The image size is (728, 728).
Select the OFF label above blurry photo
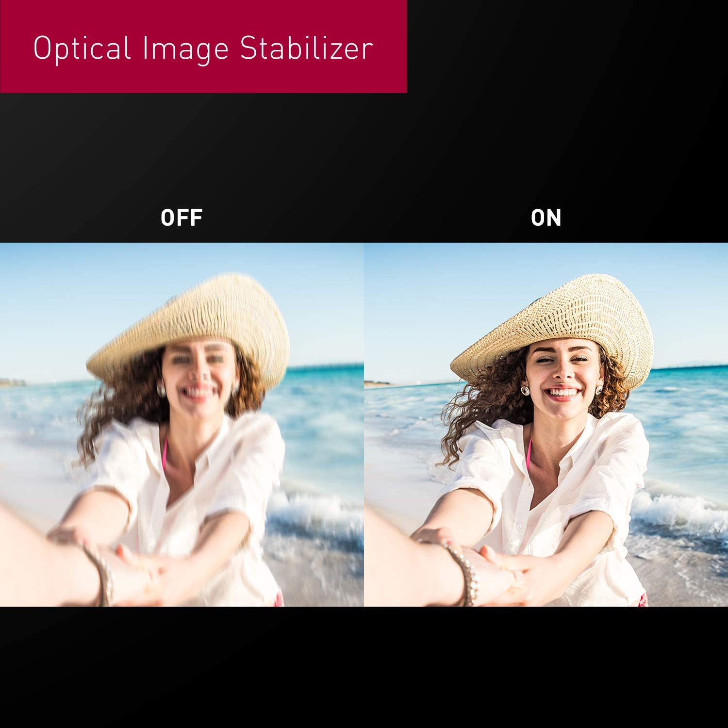point(182,218)
